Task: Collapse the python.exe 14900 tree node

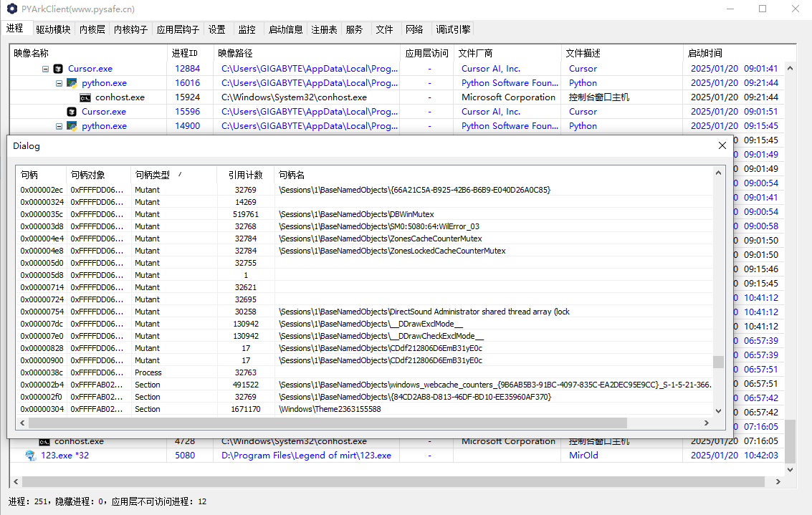Action: (x=59, y=126)
